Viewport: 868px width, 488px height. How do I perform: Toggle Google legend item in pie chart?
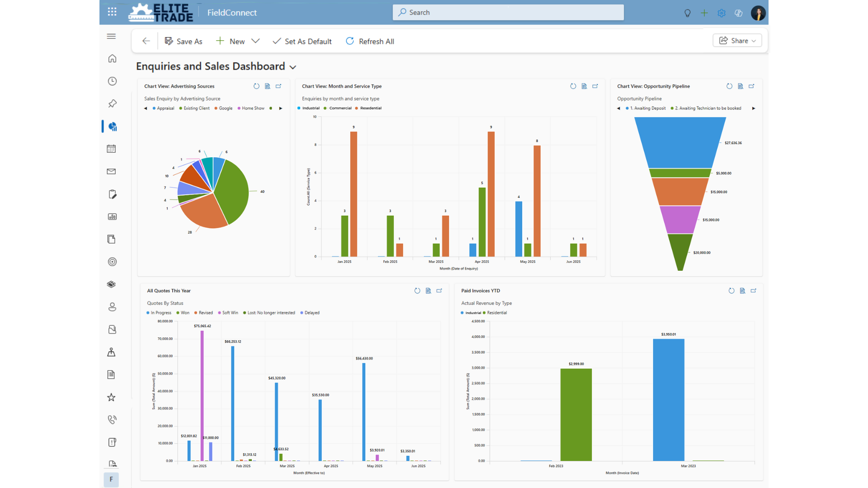click(x=225, y=108)
